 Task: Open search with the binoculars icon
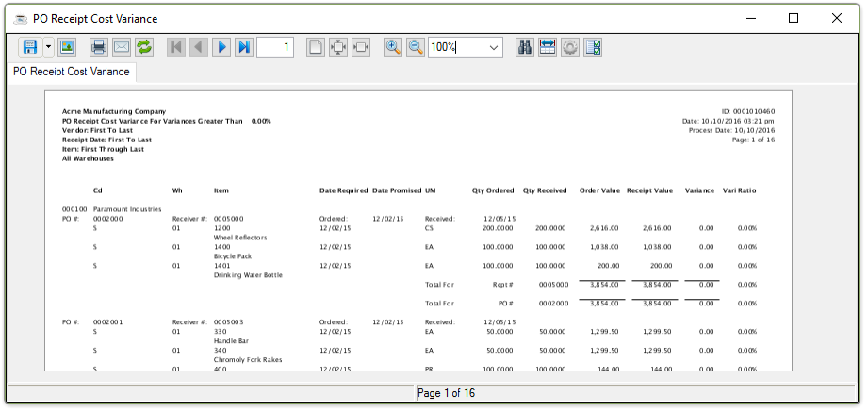(525, 47)
